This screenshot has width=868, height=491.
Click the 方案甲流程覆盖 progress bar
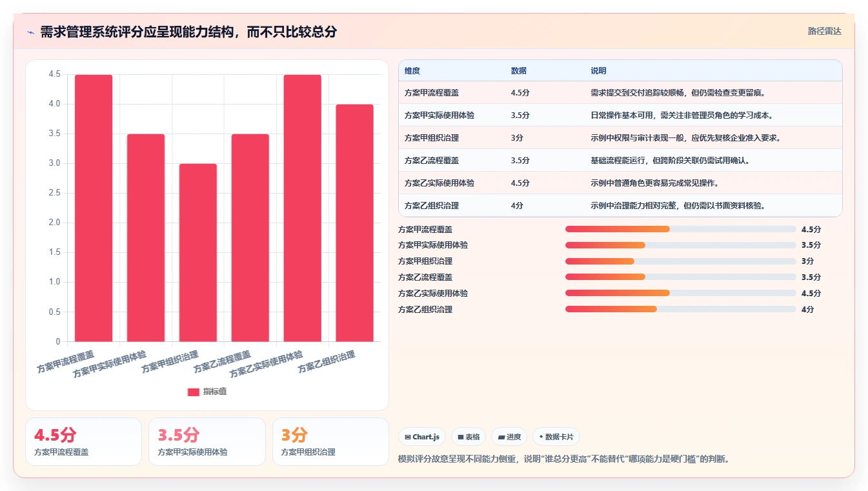click(680, 229)
